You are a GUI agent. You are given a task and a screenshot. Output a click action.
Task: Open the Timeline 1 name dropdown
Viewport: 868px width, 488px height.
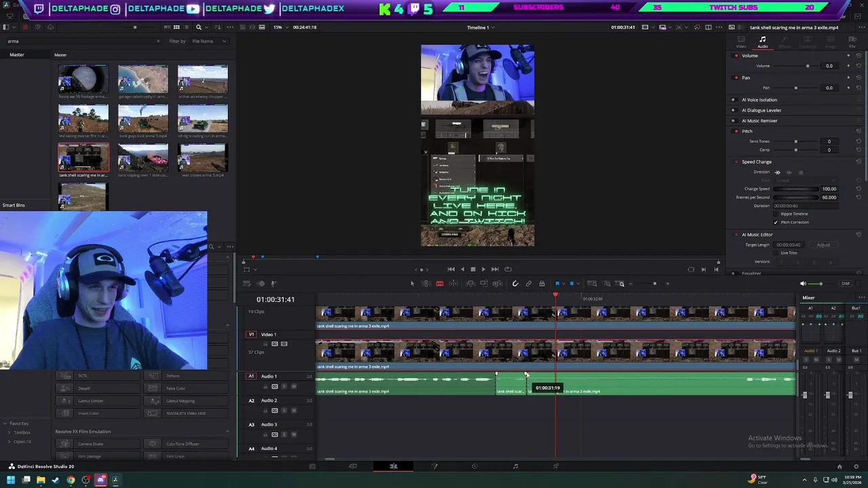pos(480,27)
